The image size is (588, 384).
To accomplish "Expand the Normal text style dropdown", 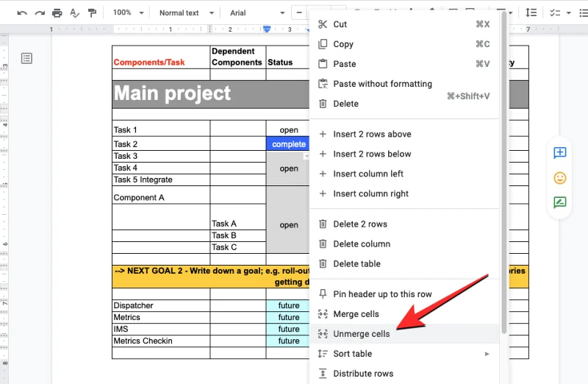I will (187, 13).
